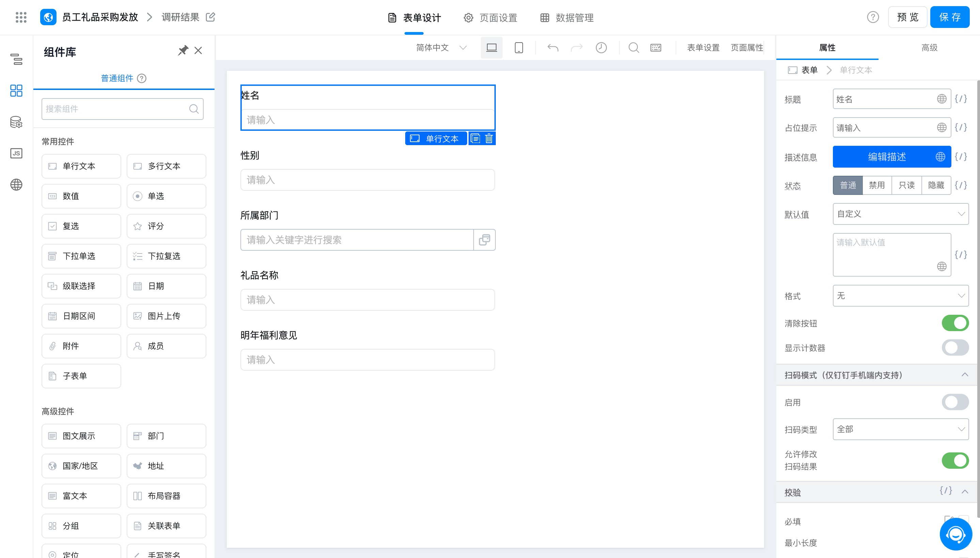Enable the 显示计数器 toggle
The image size is (980, 558).
(955, 347)
